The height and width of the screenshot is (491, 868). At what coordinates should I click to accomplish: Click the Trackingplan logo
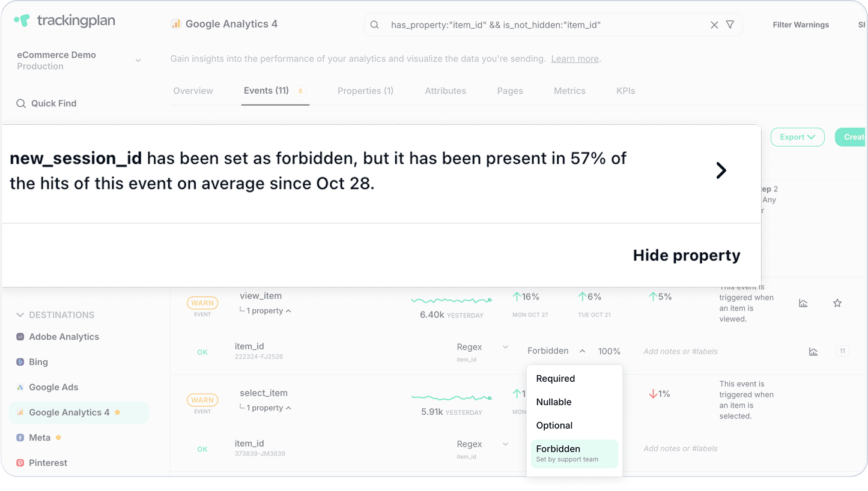[64, 20]
